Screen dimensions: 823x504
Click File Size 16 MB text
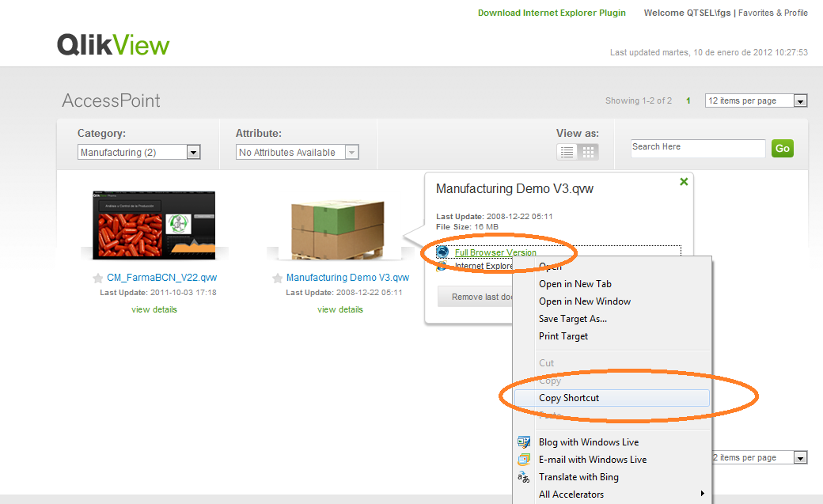tap(467, 227)
